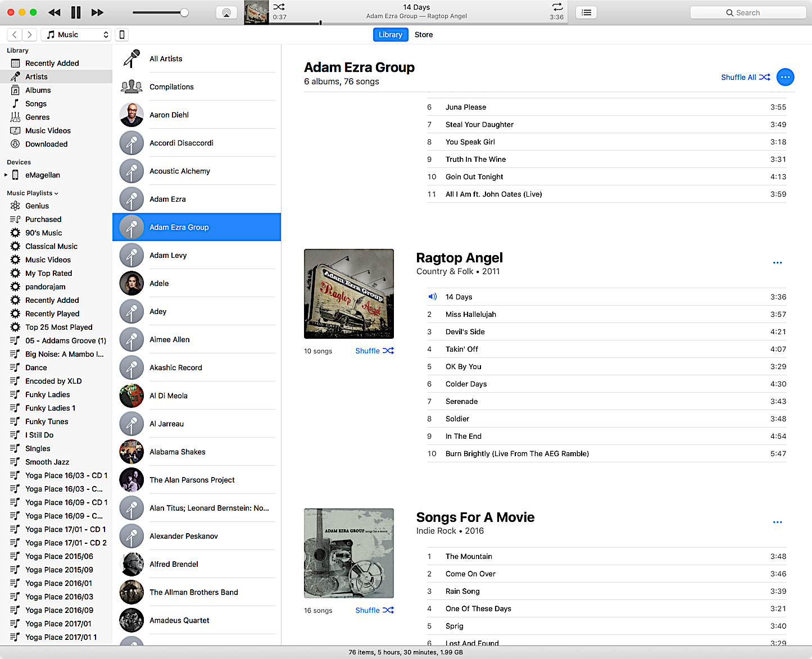Select the song Devil's Side
This screenshot has width=812, height=659.
(607, 332)
